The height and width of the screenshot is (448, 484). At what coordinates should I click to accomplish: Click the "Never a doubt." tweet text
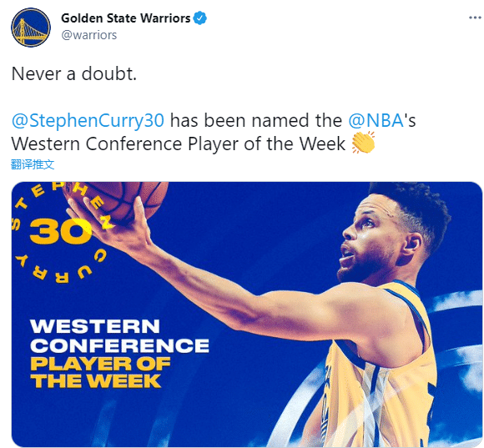[74, 74]
